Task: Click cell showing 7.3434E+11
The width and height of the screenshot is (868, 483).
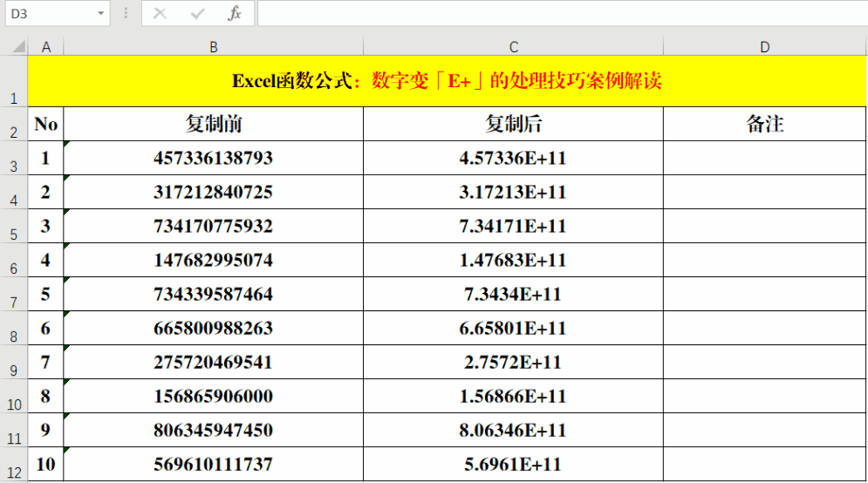Action: pyautogui.click(x=514, y=294)
